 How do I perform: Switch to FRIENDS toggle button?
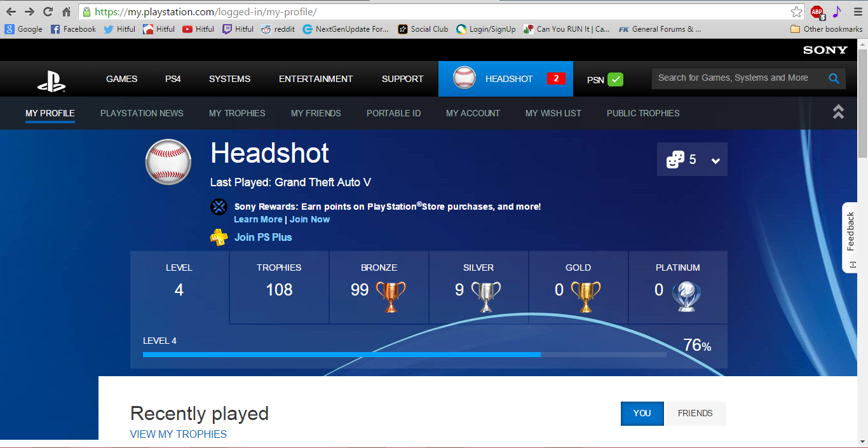(695, 413)
